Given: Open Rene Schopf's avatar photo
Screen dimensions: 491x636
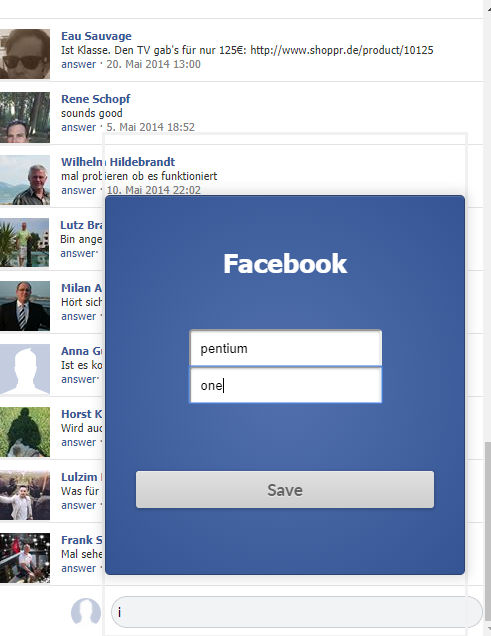Looking at the screenshot, I should pos(25,117).
